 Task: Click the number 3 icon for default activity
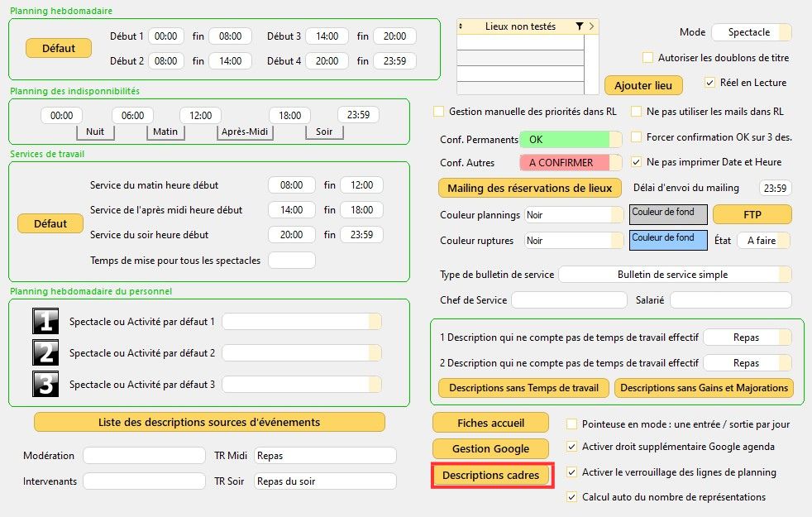point(45,384)
